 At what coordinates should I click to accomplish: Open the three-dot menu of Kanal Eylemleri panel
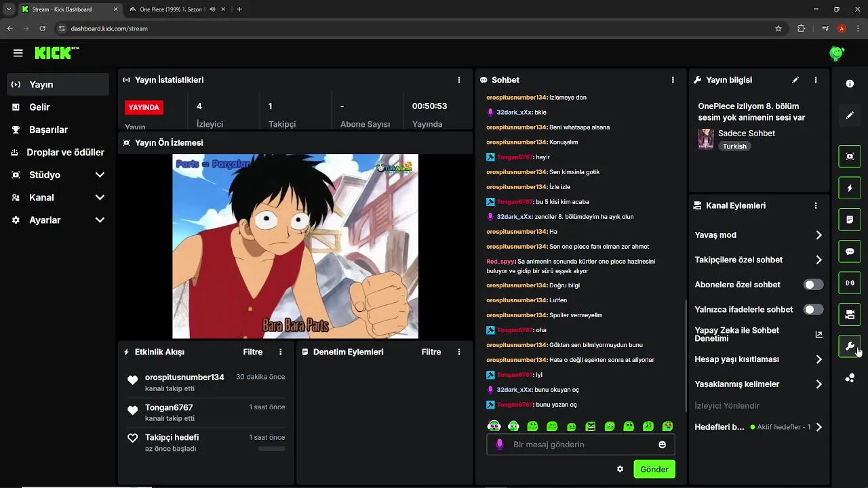(x=816, y=205)
